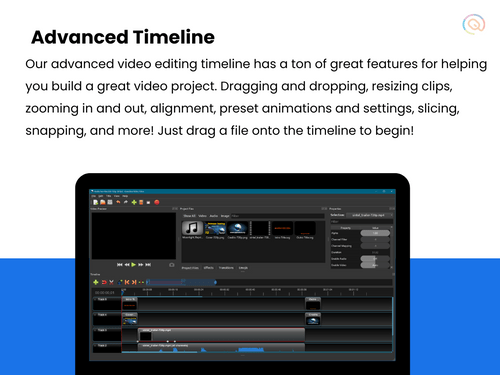Click the green Play button
This screenshot has width=500, height=375.
pos(134,265)
